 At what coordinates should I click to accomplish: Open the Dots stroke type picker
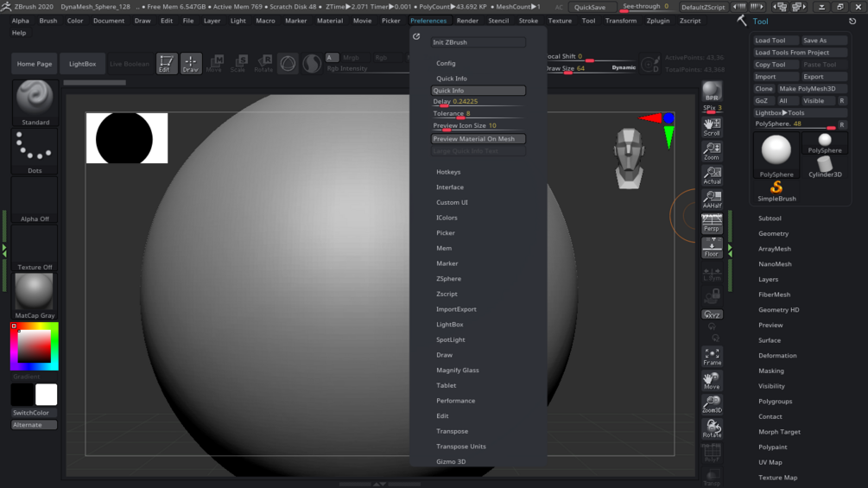click(35, 152)
